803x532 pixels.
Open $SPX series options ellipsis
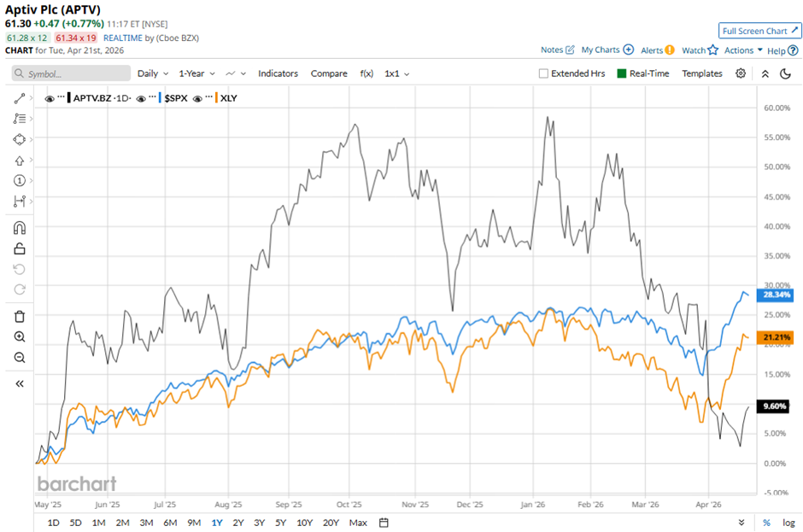coord(152,96)
